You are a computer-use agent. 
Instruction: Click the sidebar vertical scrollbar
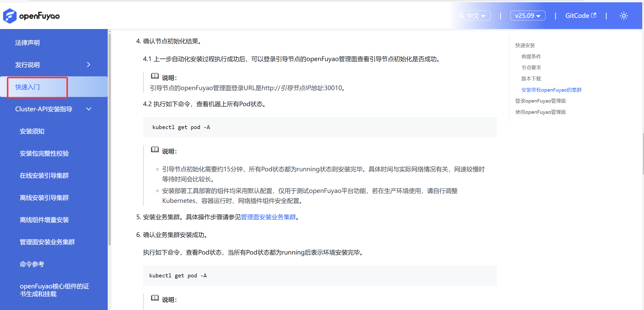pyautogui.click(x=109, y=140)
